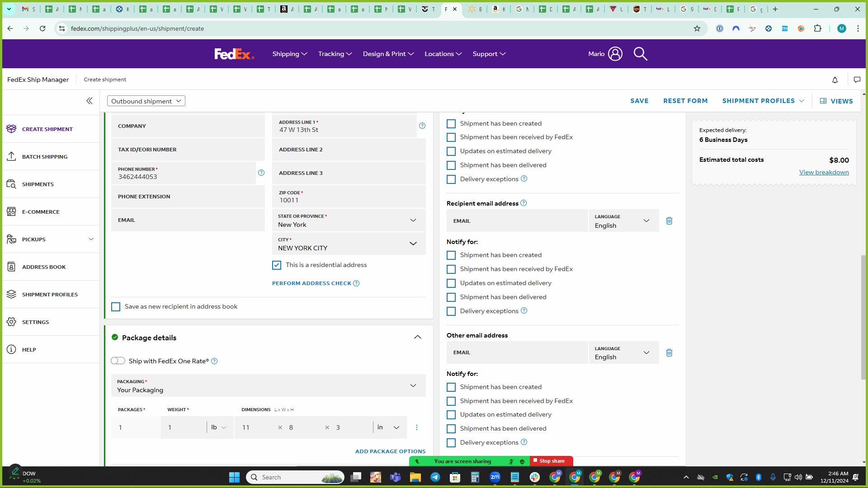868x488 pixels.
Task: Click the help icon next to Recipient email address
Action: point(524,203)
